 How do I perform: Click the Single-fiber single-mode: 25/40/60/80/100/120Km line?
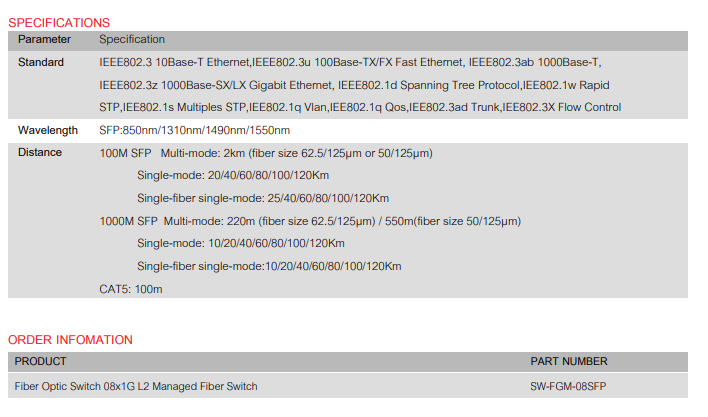(263, 198)
